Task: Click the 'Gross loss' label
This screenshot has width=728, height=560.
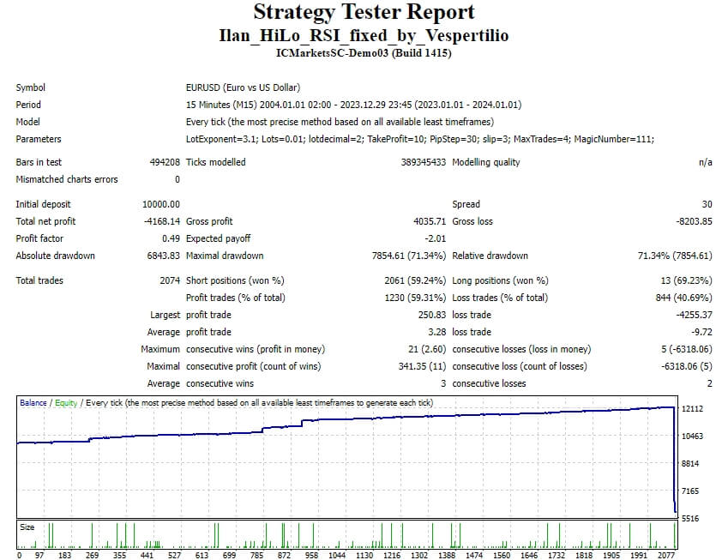Action: [472, 221]
